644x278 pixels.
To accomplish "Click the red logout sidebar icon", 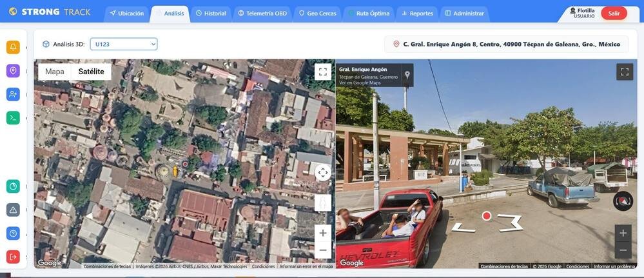I will [13, 257].
